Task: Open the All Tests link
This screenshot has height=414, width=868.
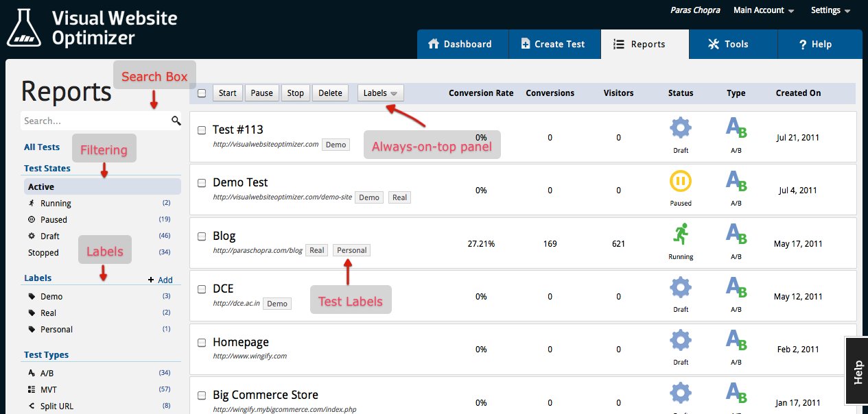Action: tap(42, 147)
